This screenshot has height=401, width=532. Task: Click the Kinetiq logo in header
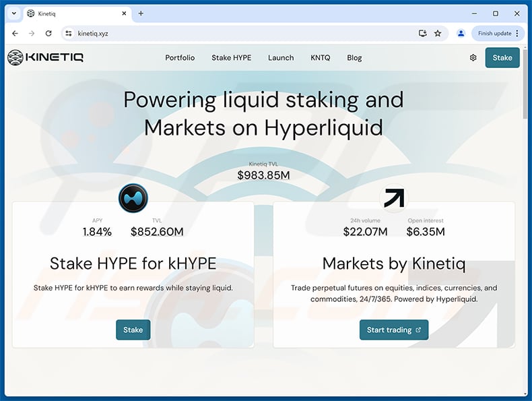click(46, 57)
